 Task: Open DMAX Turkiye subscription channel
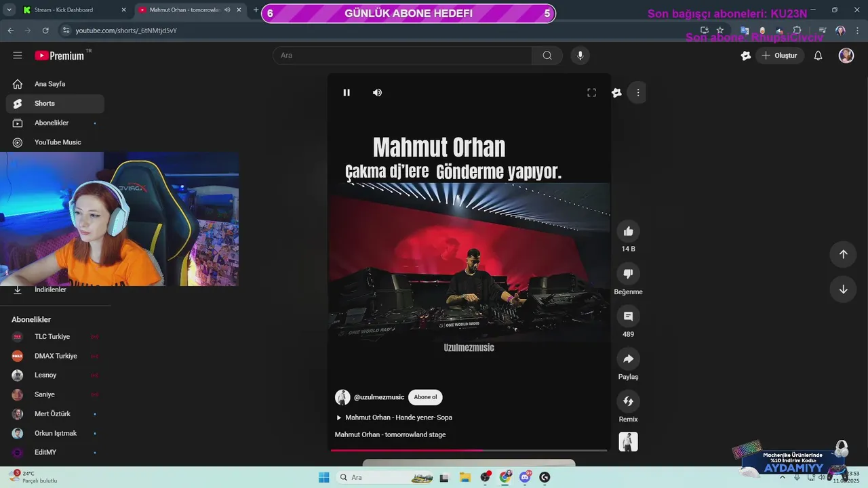[55, 356]
